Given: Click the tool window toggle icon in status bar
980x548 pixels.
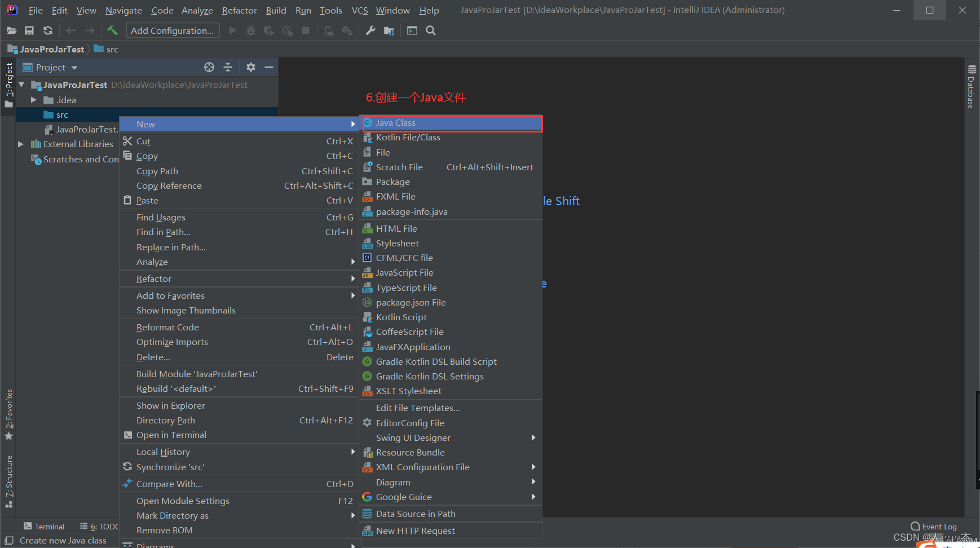Looking at the screenshot, I should pyautogui.click(x=9, y=540).
